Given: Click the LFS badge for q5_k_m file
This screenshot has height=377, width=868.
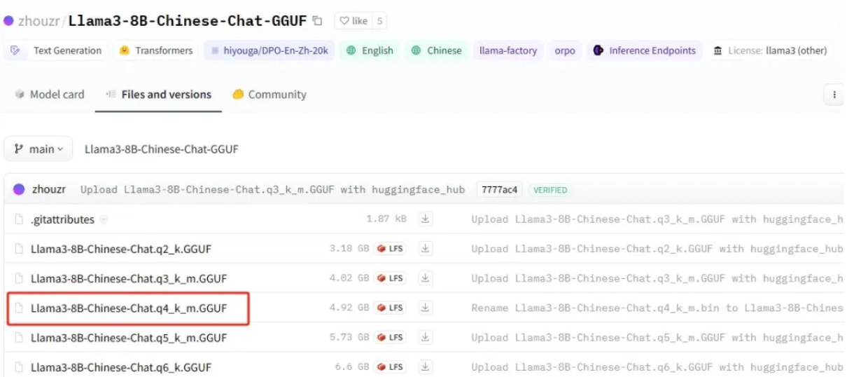Looking at the screenshot, I should point(391,338).
